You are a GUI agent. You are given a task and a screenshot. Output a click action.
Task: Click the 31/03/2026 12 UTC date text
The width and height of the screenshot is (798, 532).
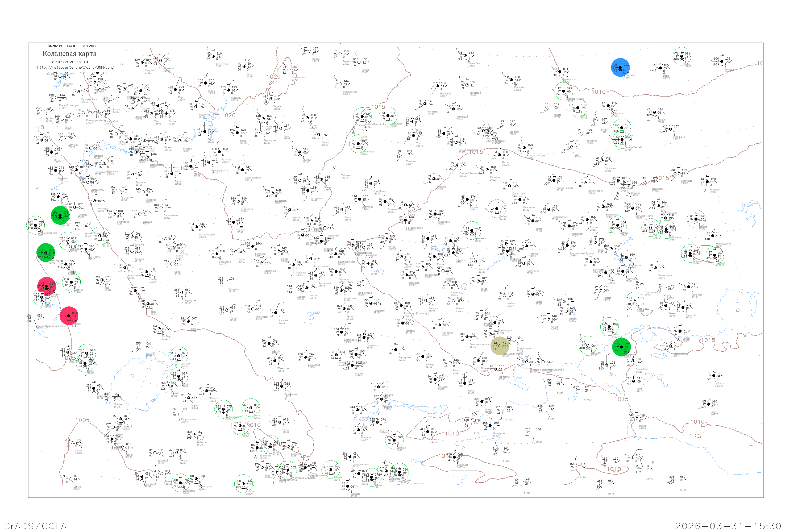pos(70,62)
